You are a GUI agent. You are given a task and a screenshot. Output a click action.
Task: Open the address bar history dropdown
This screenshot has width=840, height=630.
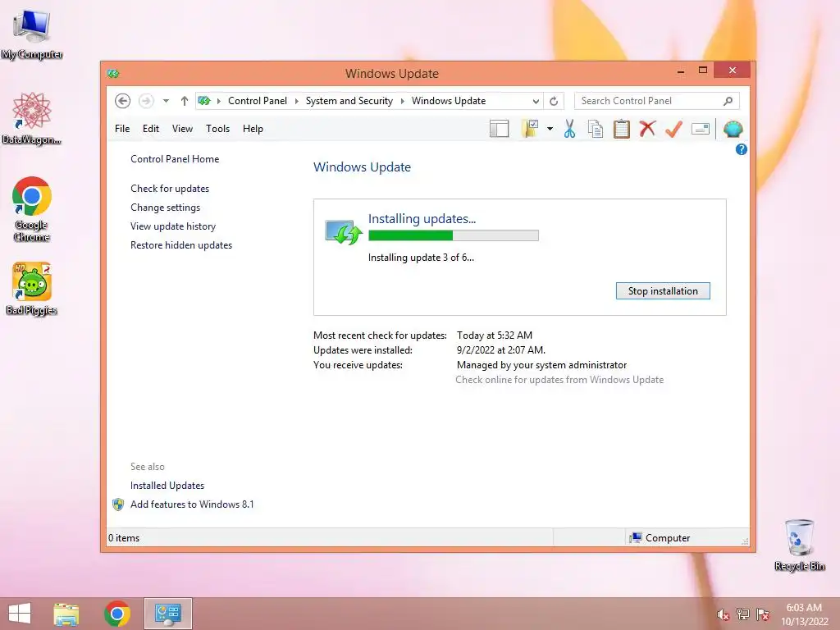pos(536,101)
